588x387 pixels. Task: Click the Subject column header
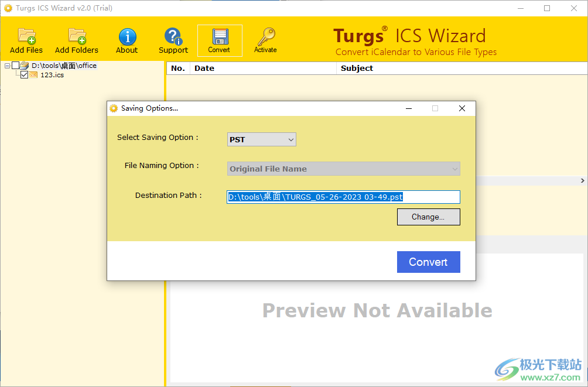pos(462,69)
